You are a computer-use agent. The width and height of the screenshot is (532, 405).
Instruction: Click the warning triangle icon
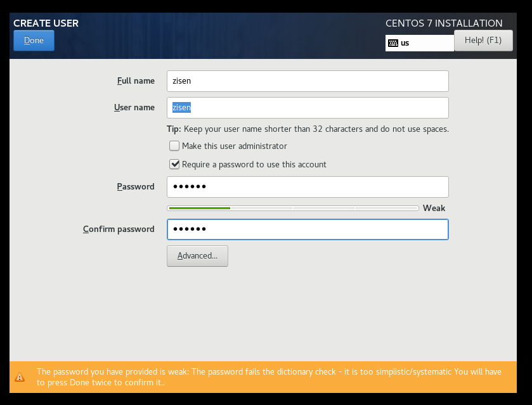[x=20, y=377]
